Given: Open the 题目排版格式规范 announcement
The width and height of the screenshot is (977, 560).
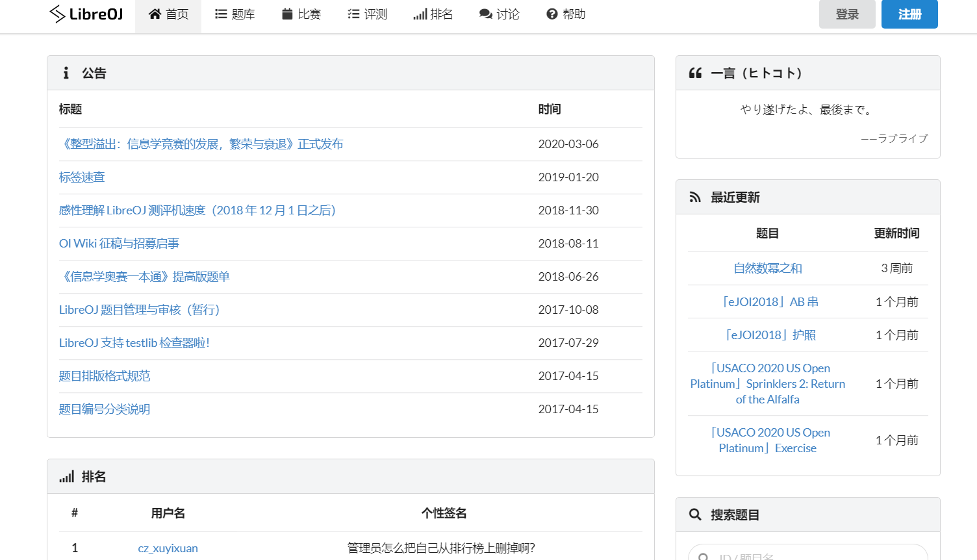Looking at the screenshot, I should (104, 375).
